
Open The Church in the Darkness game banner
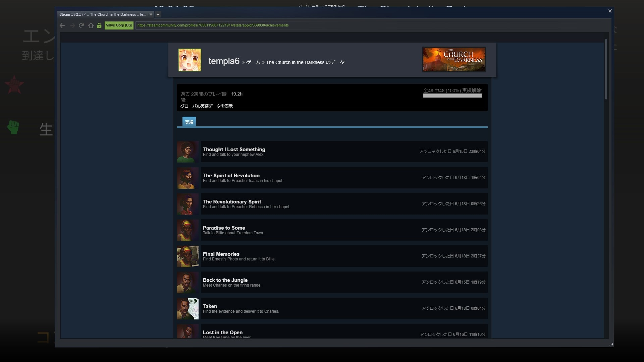(x=454, y=59)
